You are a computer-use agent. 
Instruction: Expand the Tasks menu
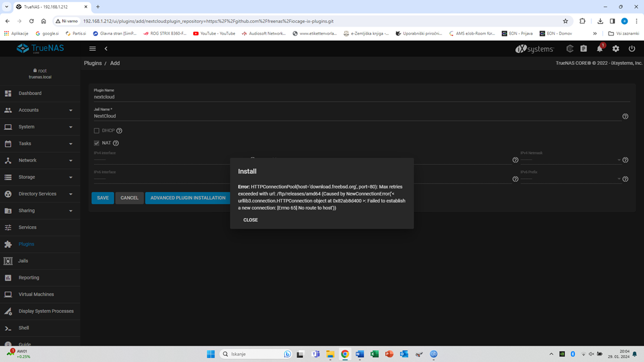(x=40, y=144)
